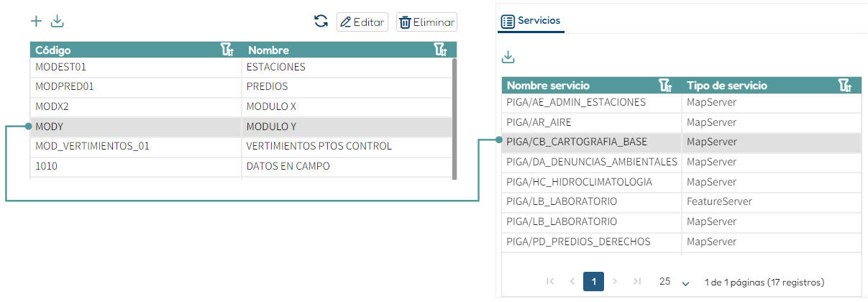This screenshot has height=302, width=868.
Task: Filter the Nombre column
Action: (441, 50)
